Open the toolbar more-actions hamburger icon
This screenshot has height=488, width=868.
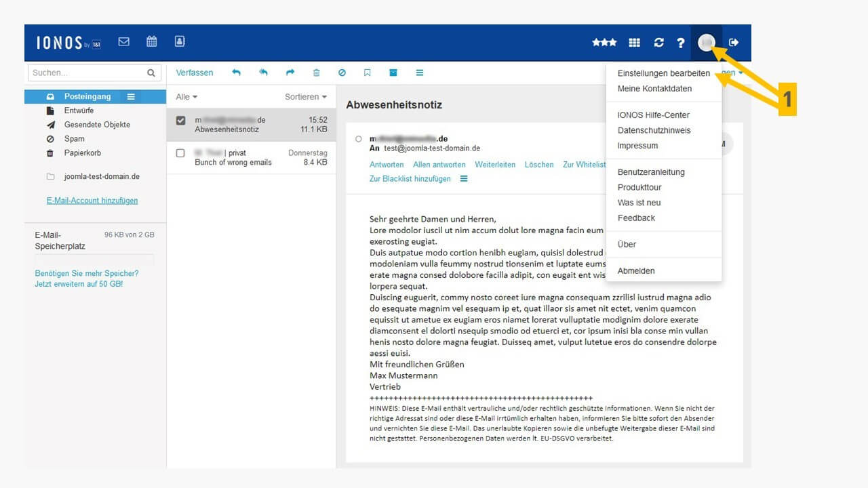coord(420,73)
